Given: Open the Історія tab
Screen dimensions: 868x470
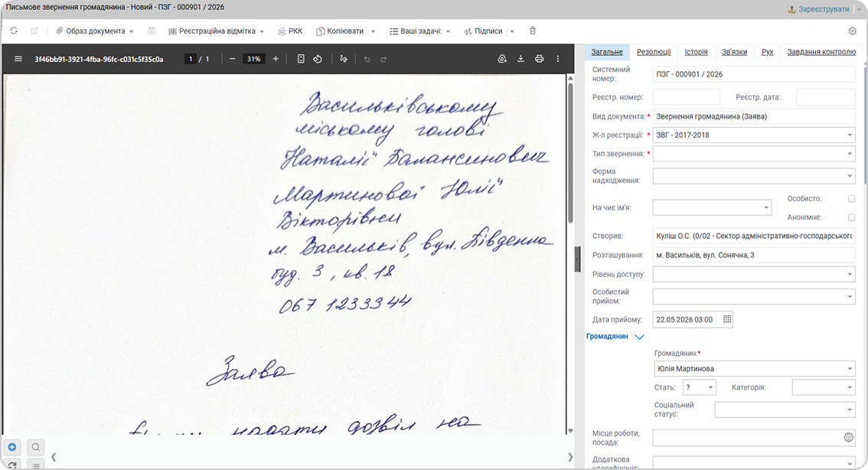Looking at the screenshot, I should pyautogui.click(x=696, y=52).
